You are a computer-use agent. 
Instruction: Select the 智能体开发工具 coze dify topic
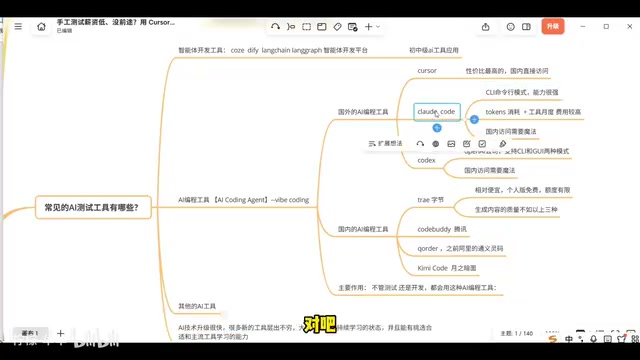(x=273, y=50)
